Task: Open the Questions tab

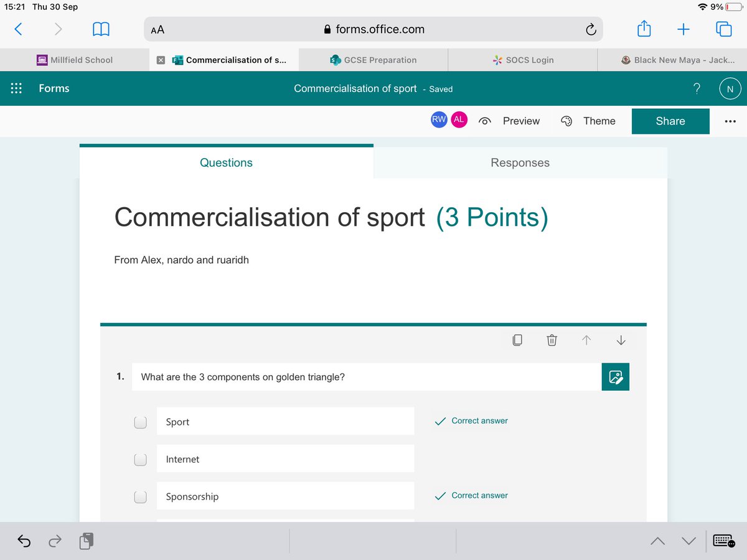Action: pyautogui.click(x=226, y=162)
